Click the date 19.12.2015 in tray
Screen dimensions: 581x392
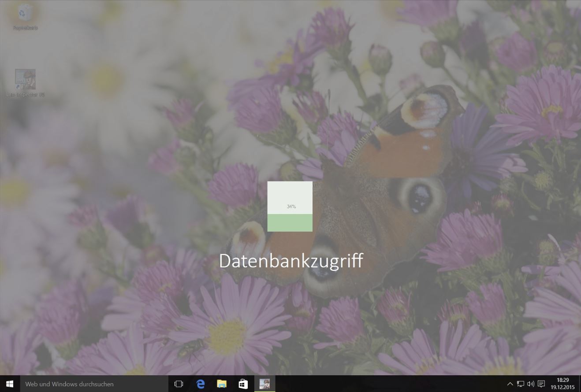click(x=562, y=386)
